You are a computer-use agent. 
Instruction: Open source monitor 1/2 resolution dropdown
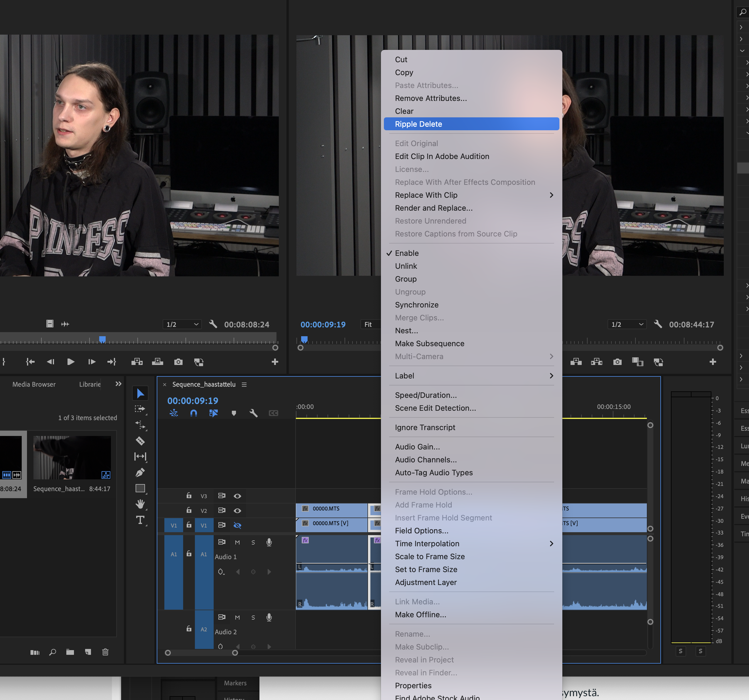182,324
